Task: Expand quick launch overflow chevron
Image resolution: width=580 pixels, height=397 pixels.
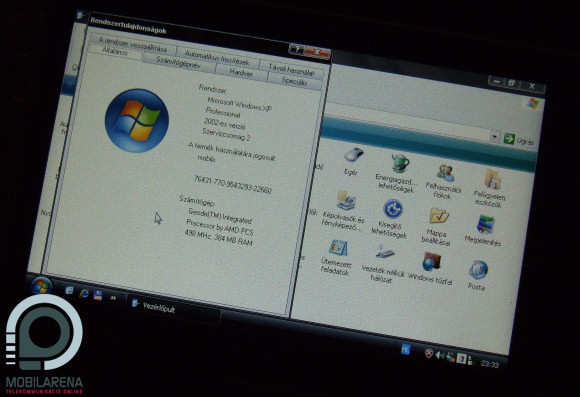Action: [x=113, y=298]
